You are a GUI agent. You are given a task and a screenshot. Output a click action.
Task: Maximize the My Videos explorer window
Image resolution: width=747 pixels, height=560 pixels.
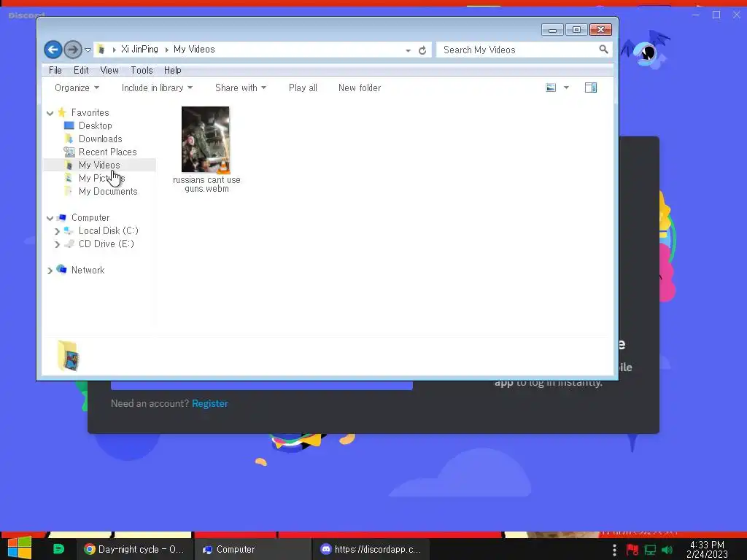[x=576, y=30]
